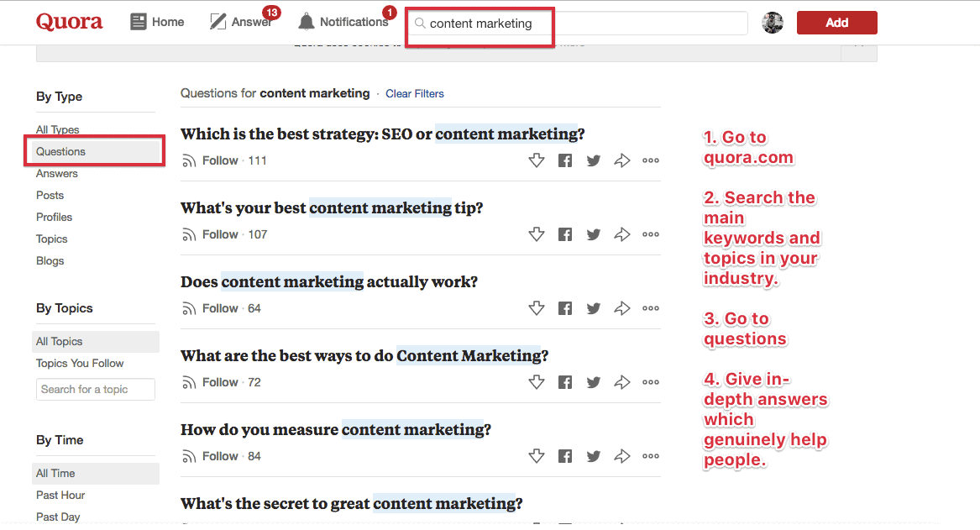Open 'What's the secret to great content marketing?'
This screenshot has height=530, width=980.
click(352, 503)
